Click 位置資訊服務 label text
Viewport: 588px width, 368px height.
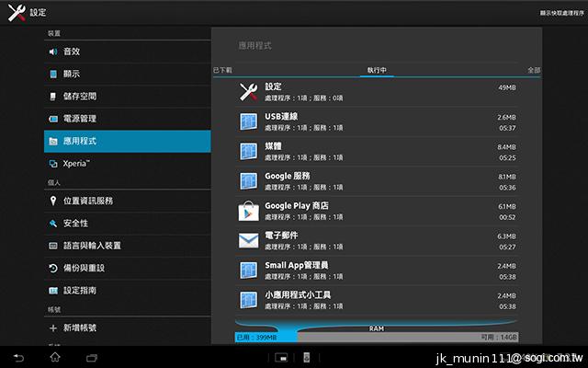(x=88, y=201)
